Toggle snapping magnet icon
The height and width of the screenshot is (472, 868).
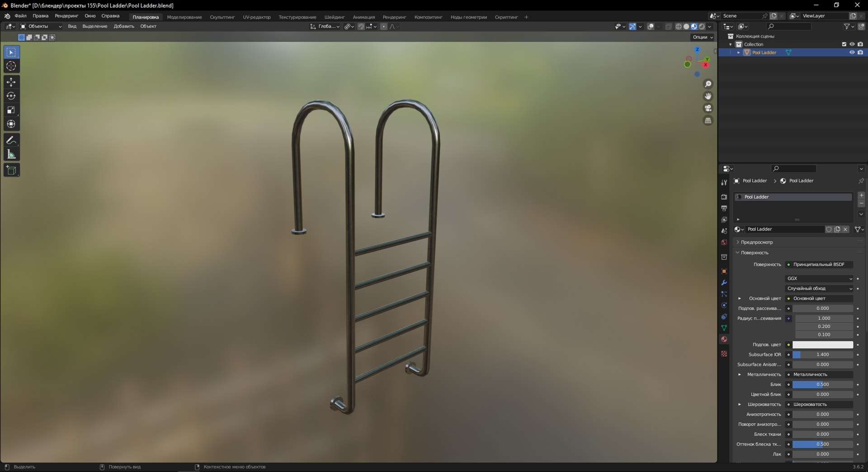point(361,27)
